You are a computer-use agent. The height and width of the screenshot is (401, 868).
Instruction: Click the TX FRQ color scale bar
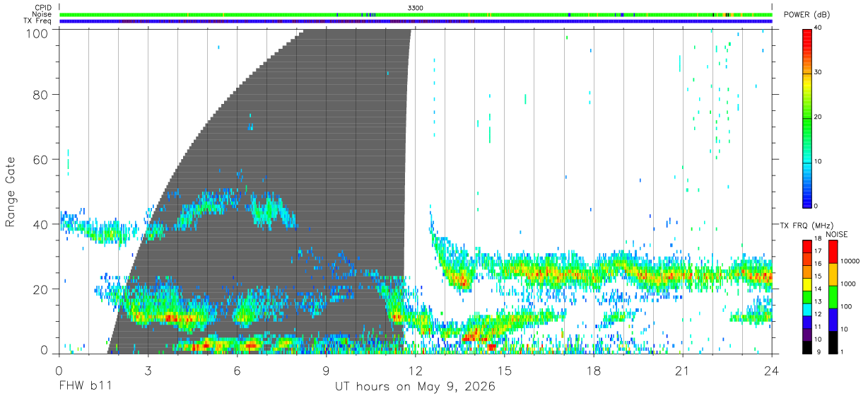pyautogui.click(x=807, y=296)
